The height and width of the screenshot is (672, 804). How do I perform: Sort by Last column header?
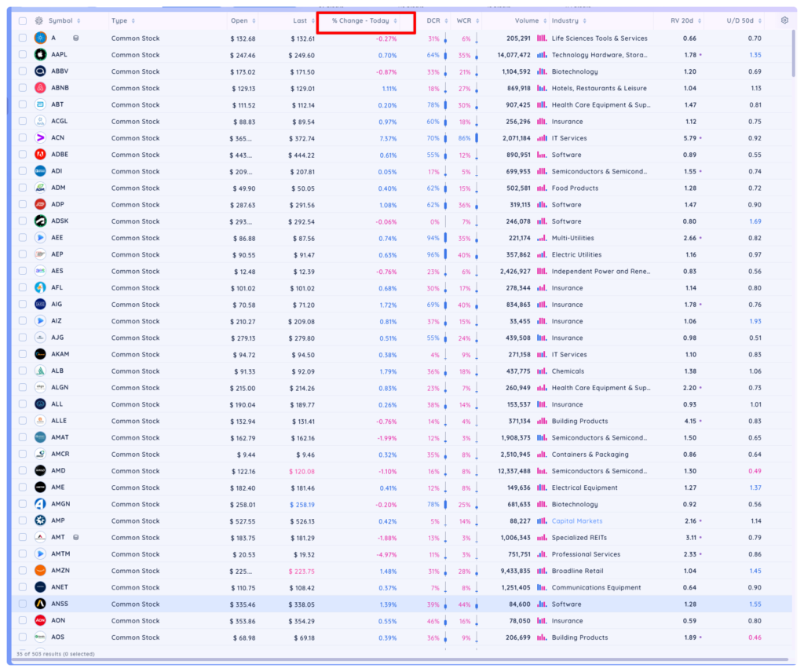[304, 21]
